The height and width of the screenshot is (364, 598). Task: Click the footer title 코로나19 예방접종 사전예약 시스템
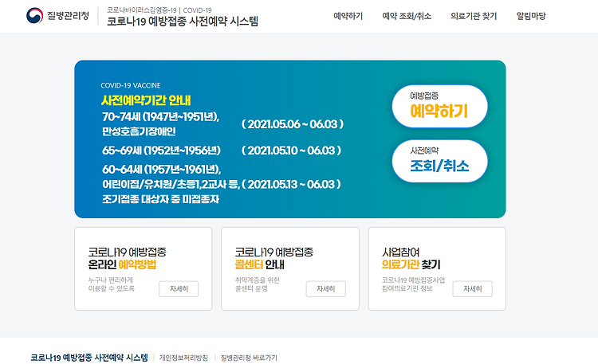[89, 358]
